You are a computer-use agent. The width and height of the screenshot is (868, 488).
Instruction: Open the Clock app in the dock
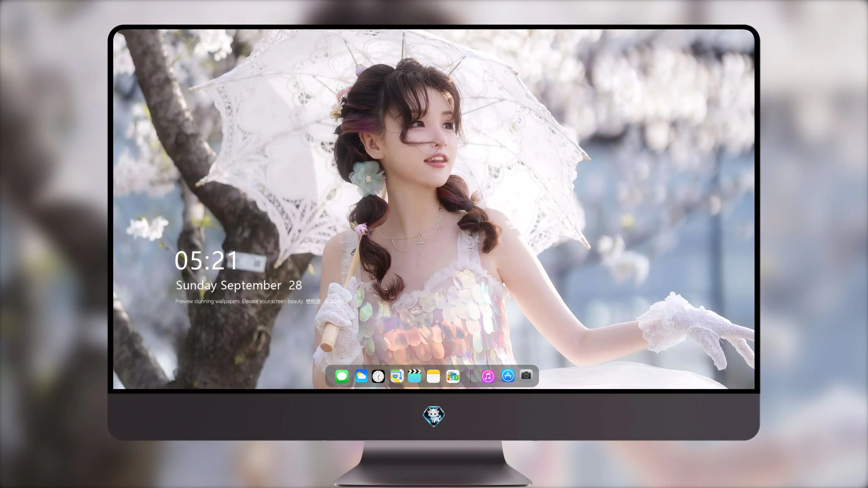pos(378,376)
